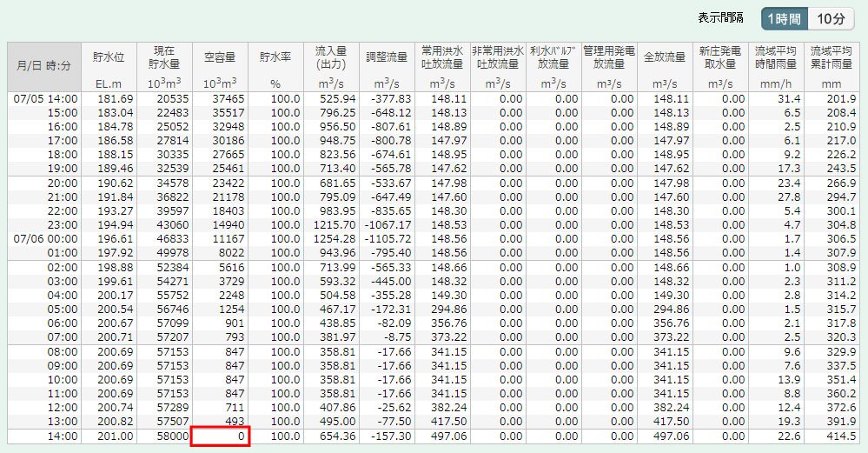Select the 07/05 14:00 timestamp cell

coord(45,99)
